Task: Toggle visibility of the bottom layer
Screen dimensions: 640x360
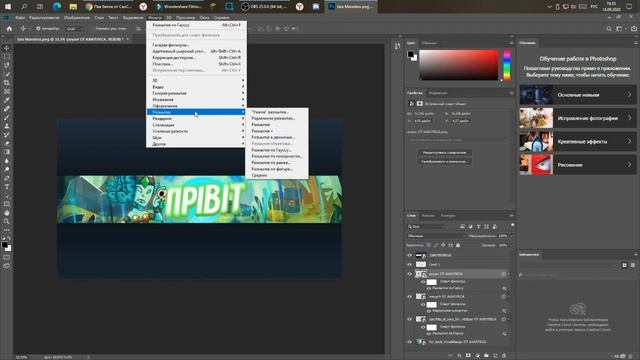Action: (x=409, y=342)
